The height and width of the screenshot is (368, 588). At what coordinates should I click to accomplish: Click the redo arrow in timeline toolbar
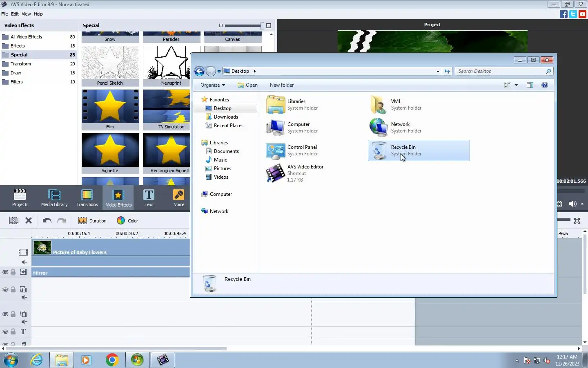point(61,221)
